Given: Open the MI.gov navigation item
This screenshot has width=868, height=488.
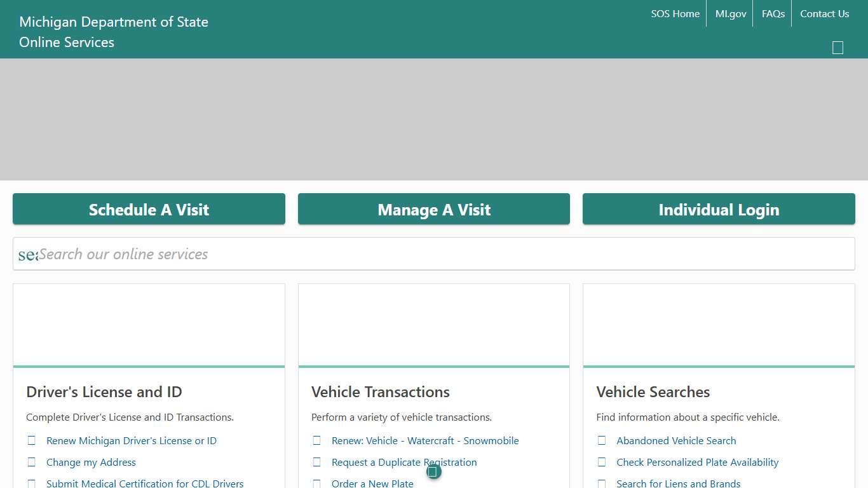Looking at the screenshot, I should 730,13.
